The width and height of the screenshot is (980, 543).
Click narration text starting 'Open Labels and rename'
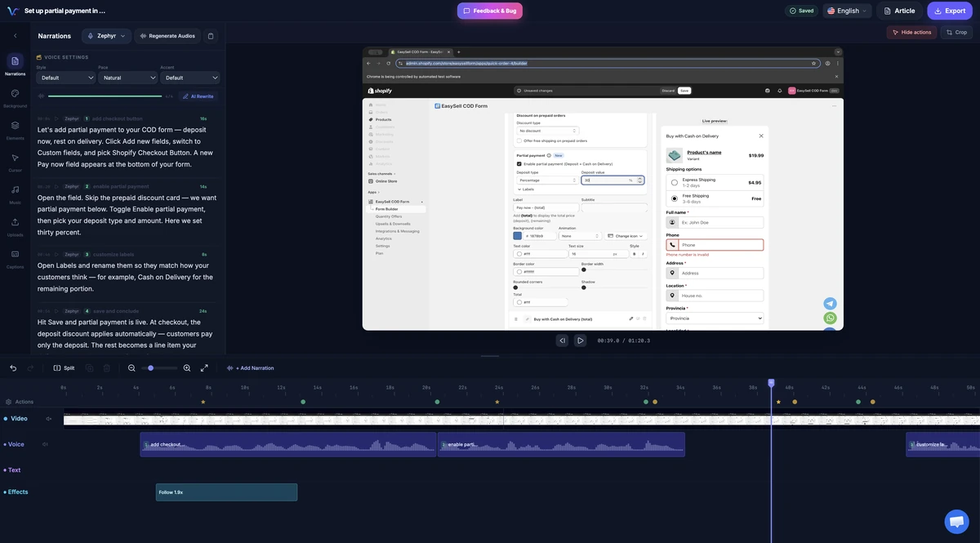click(125, 277)
